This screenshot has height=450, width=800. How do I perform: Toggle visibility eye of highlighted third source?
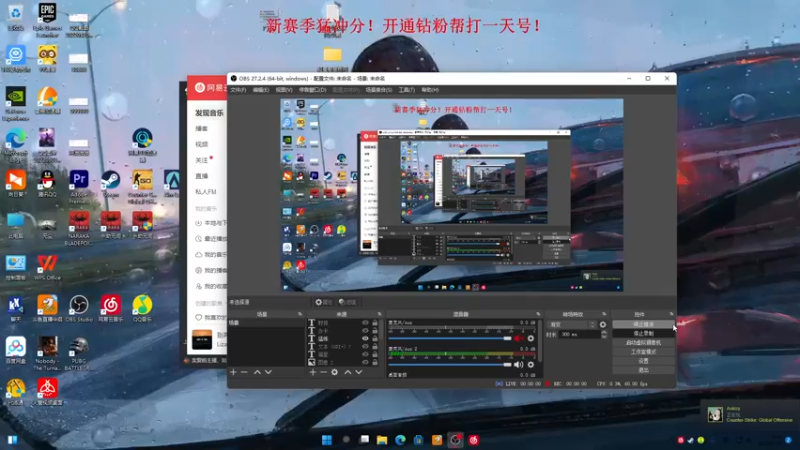click(x=365, y=338)
